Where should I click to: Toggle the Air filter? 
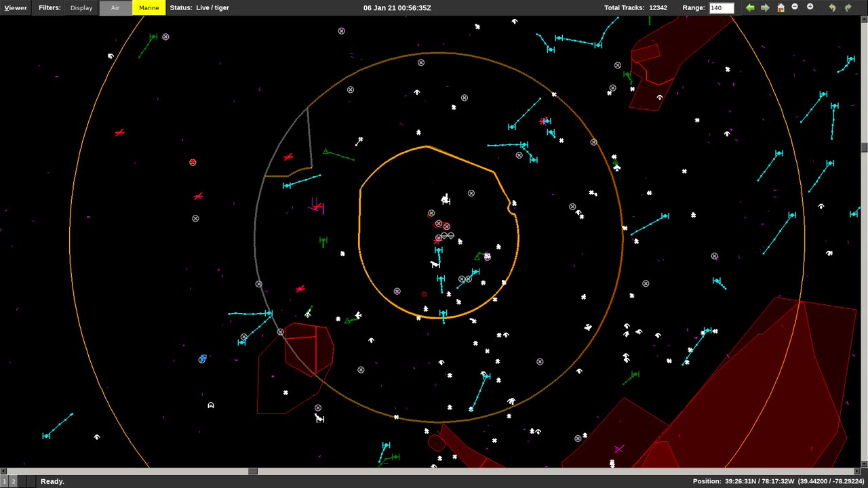115,8
